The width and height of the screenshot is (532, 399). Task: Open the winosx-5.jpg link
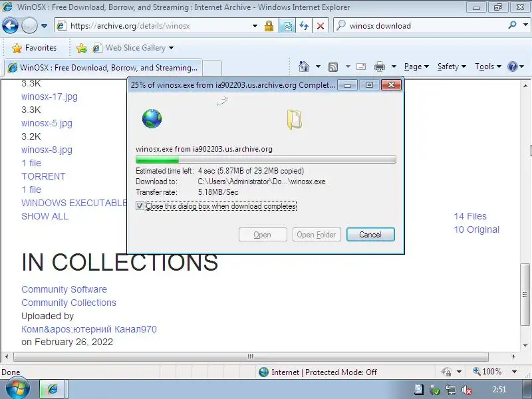47,123
